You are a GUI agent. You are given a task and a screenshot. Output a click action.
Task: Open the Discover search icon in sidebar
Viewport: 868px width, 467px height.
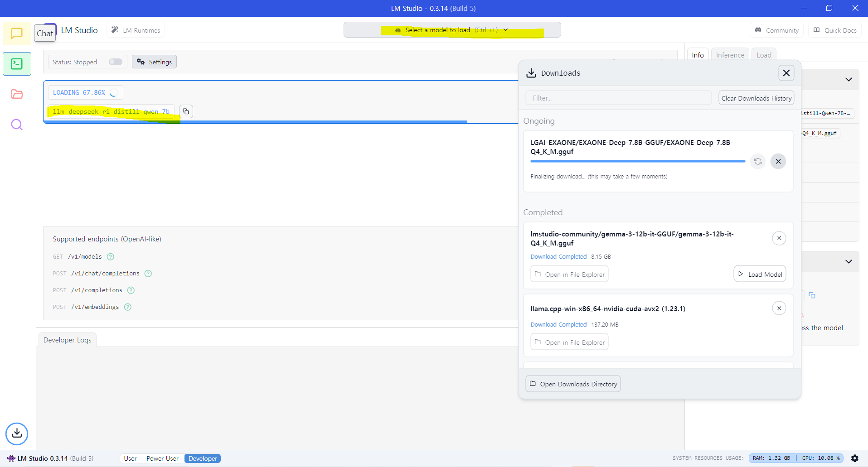tap(17, 124)
